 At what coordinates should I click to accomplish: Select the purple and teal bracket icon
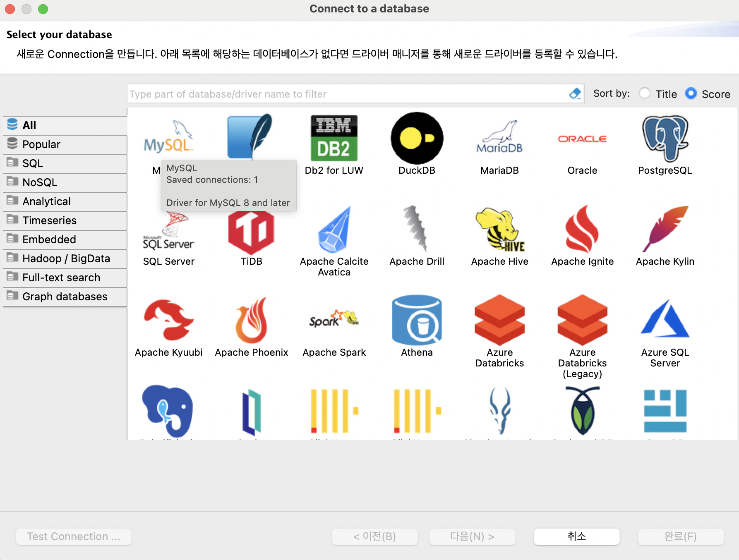pyautogui.click(x=252, y=412)
